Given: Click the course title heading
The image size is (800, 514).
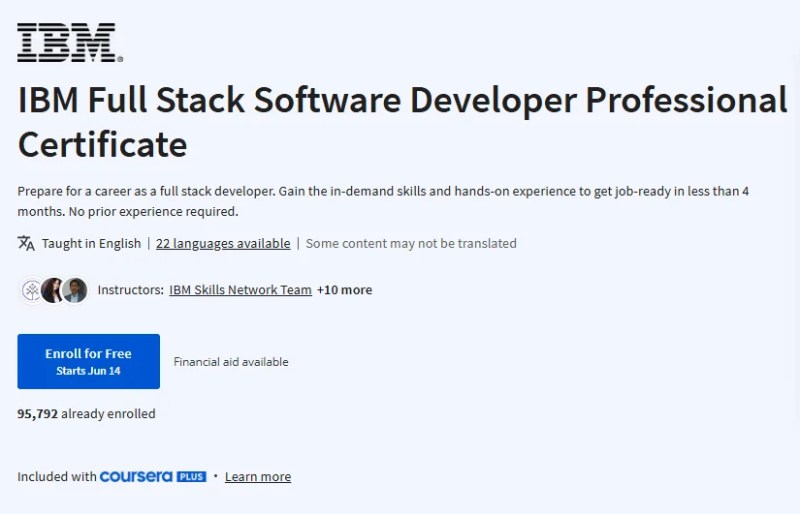Looking at the screenshot, I should click(x=403, y=121).
